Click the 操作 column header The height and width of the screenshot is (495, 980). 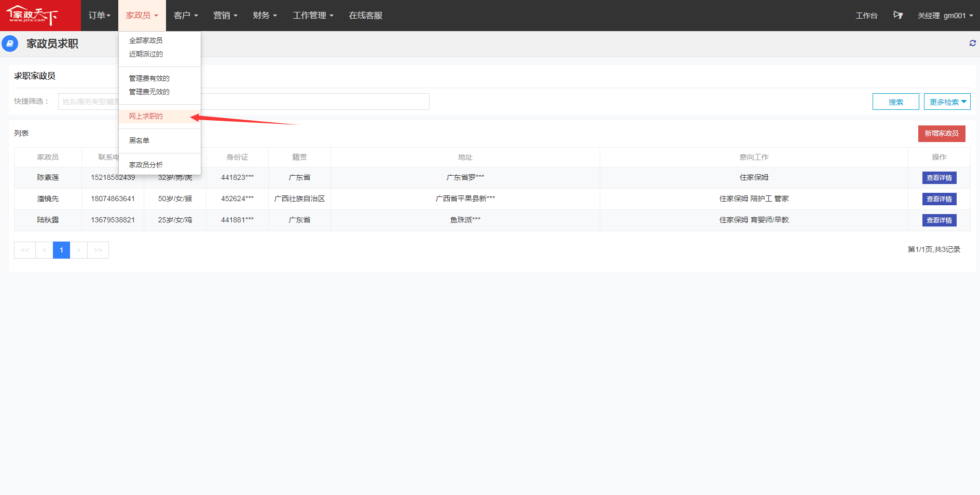(939, 157)
